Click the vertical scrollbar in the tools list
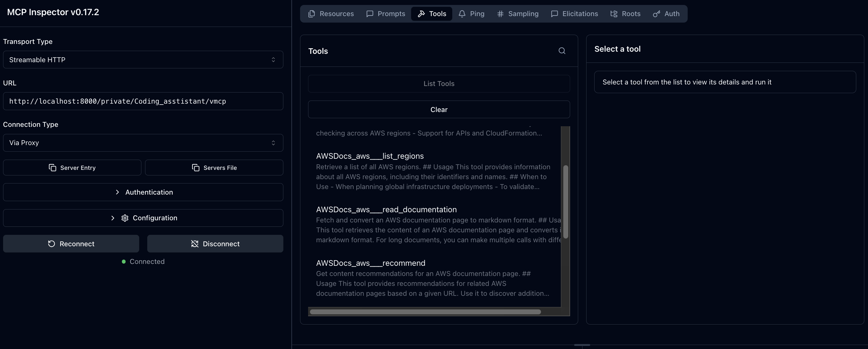 coord(565,202)
